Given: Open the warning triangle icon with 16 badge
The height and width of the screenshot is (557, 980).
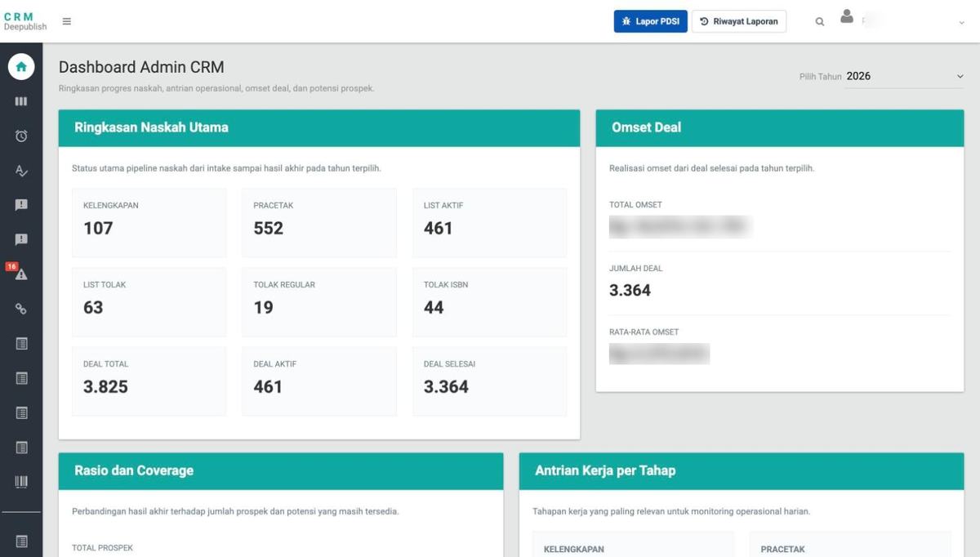Looking at the screenshot, I should [x=20, y=273].
